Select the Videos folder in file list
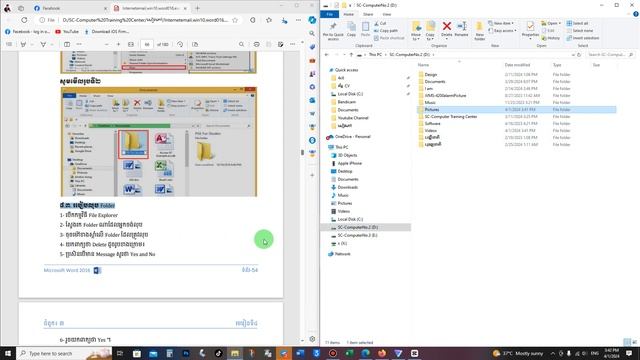Image resolution: width=640 pixels, height=360 pixels. tap(430, 131)
